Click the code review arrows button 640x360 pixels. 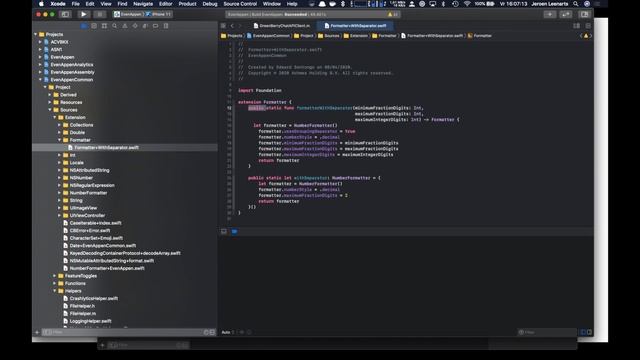[x=565, y=14]
